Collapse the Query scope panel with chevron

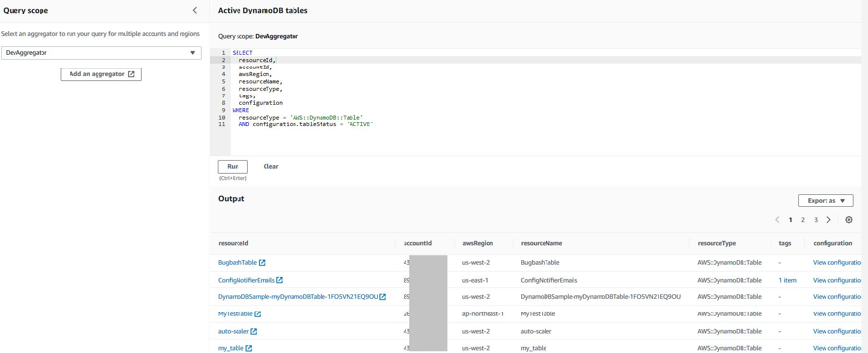click(195, 10)
